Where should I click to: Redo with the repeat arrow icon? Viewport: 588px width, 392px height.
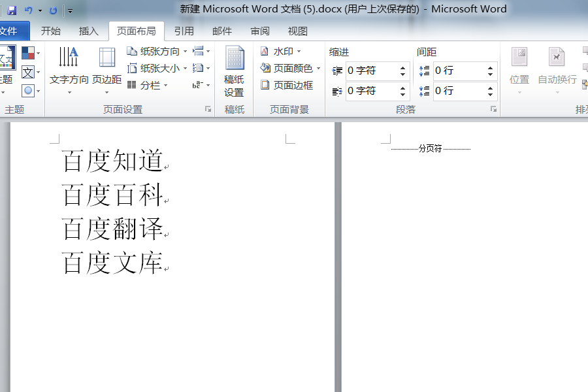point(53,10)
